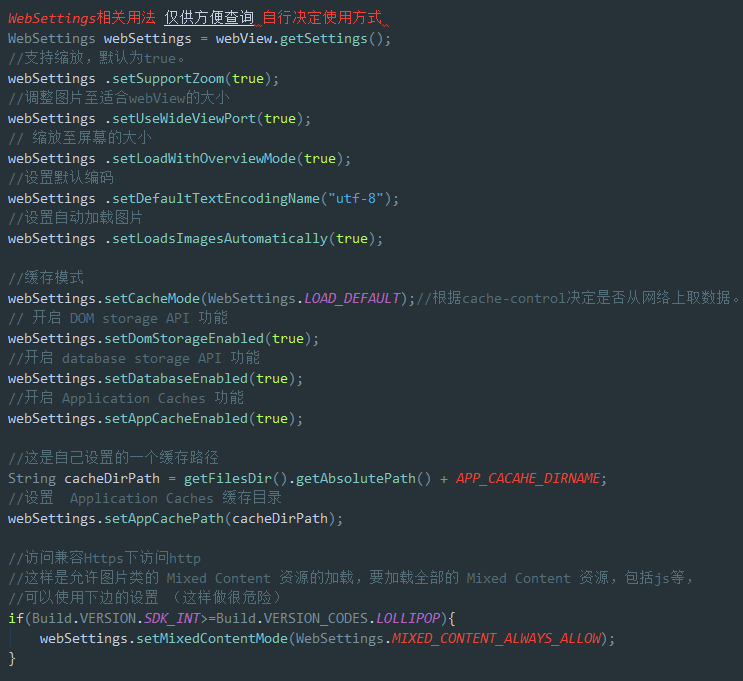Click the comment //缓存模式
743x681 pixels.
pos(46,278)
